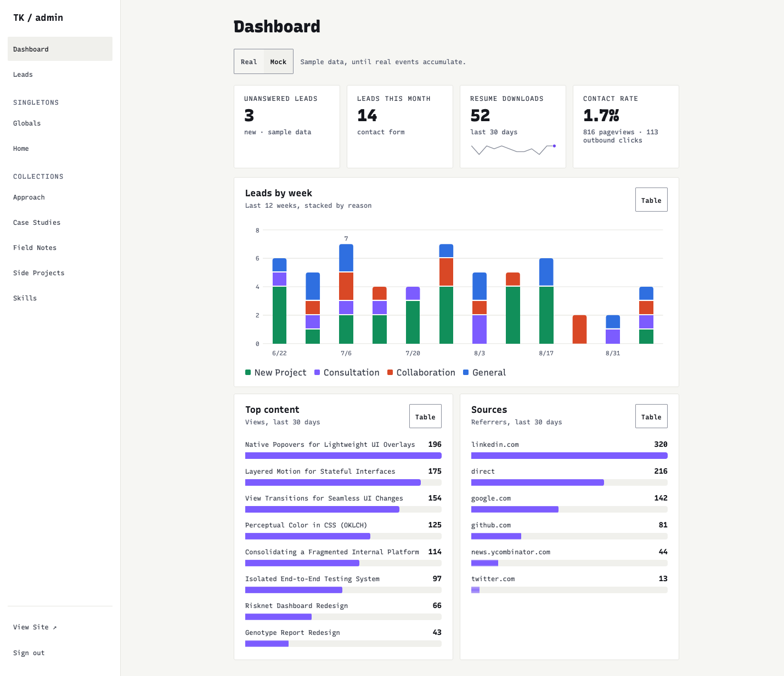Click the 8/3 week bar
784x676 pixels.
(x=480, y=308)
